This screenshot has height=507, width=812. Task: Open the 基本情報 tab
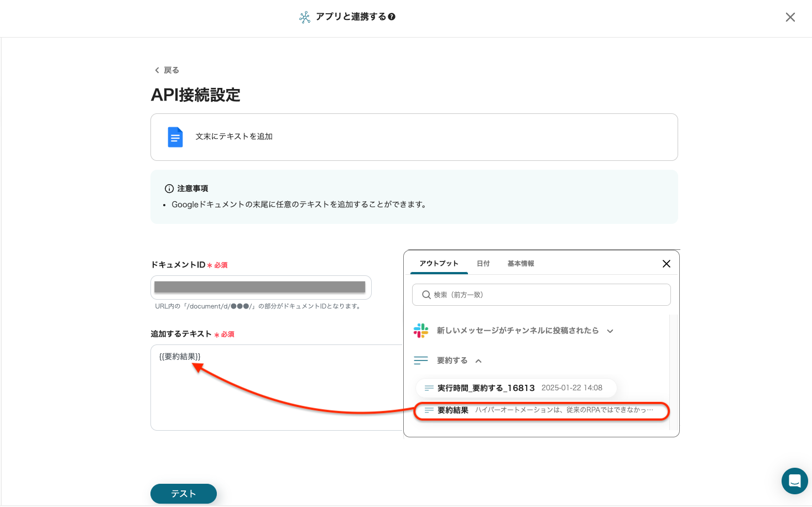(520, 264)
